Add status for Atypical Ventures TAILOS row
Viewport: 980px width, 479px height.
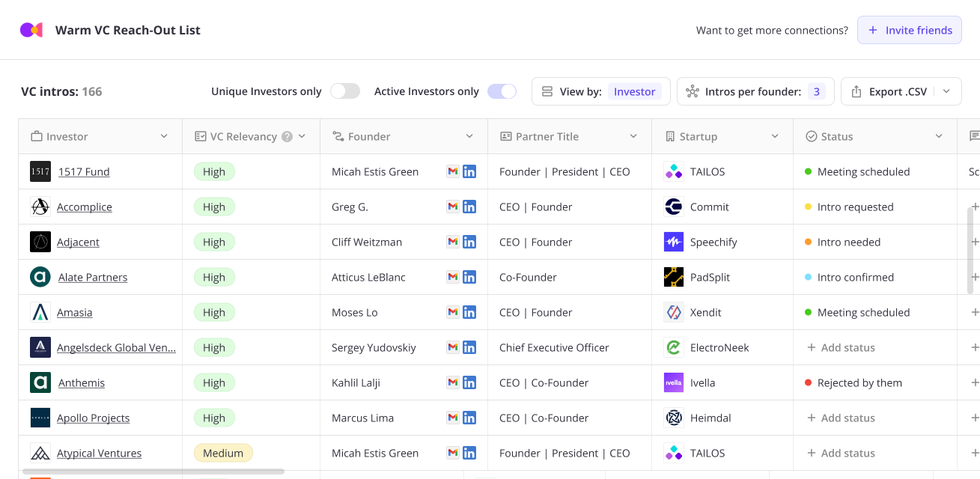[x=841, y=453]
